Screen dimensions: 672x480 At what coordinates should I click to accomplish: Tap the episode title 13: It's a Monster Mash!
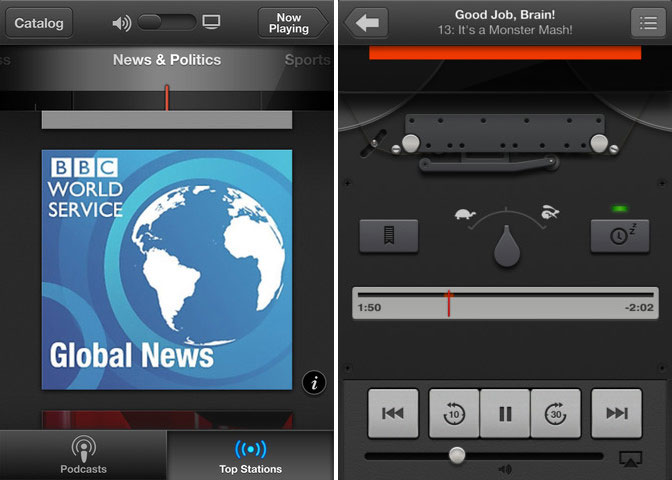[x=505, y=30]
